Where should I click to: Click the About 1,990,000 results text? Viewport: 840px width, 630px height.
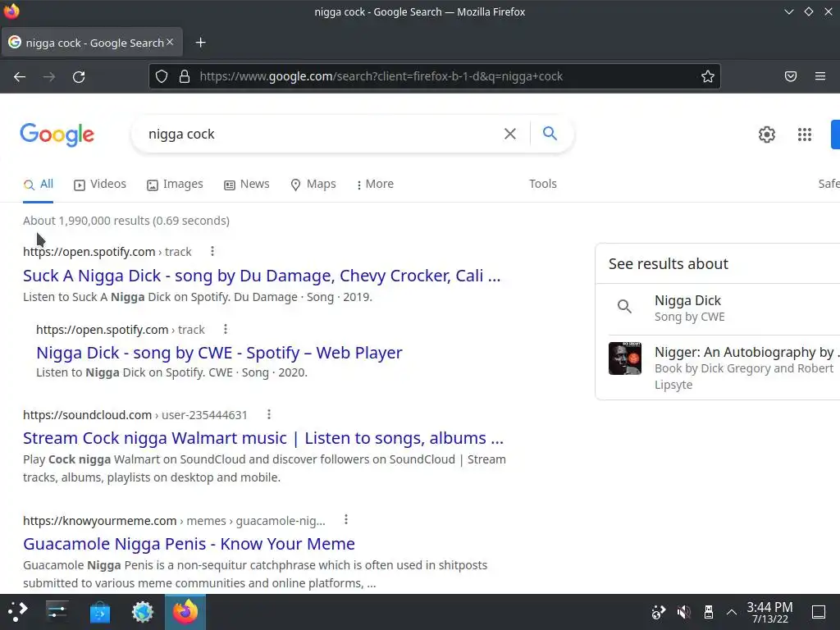(126, 221)
